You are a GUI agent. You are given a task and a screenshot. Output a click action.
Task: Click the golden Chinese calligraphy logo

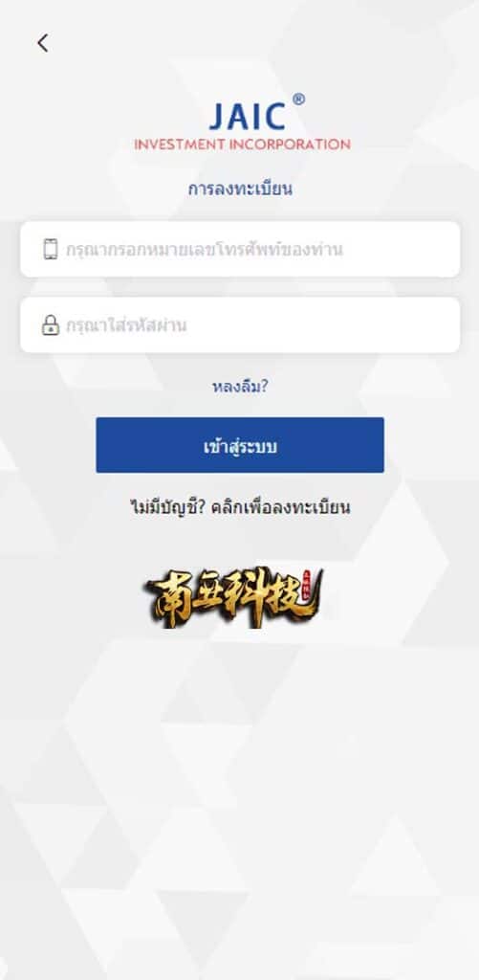pyautogui.click(x=234, y=597)
